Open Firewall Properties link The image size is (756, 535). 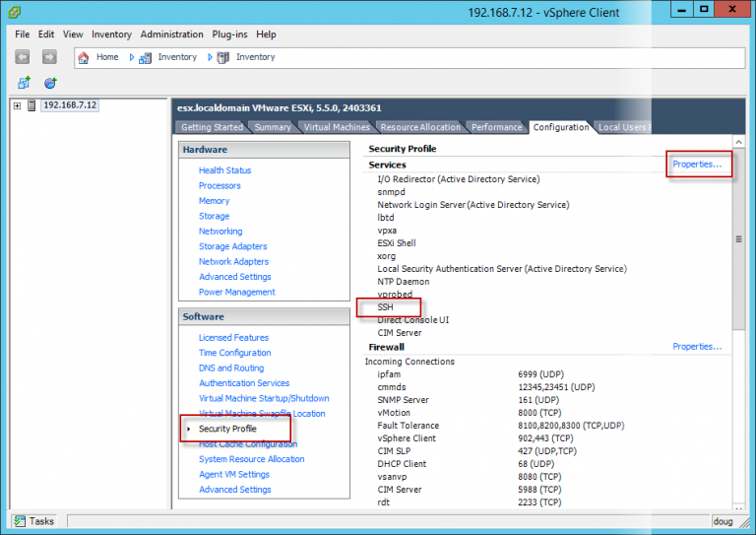click(x=696, y=347)
